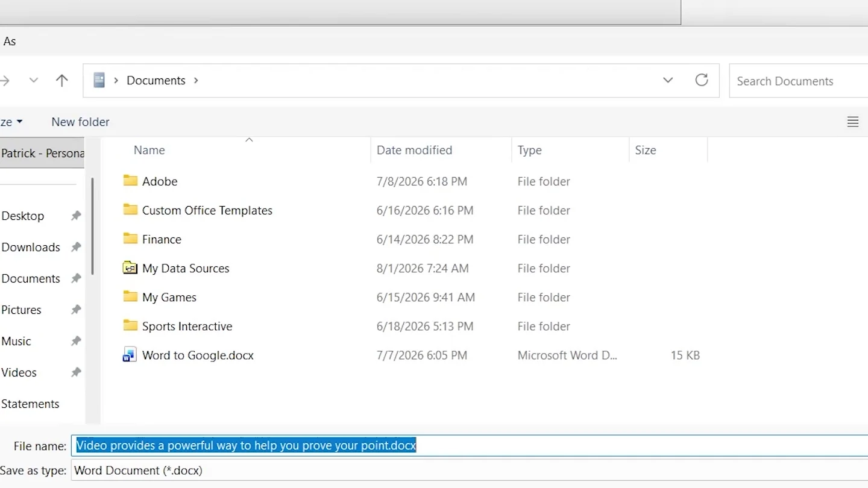Image resolution: width=868 pixels, height=488 pixels.
Task: Sort files by Size column
Action: pos(645,150)
